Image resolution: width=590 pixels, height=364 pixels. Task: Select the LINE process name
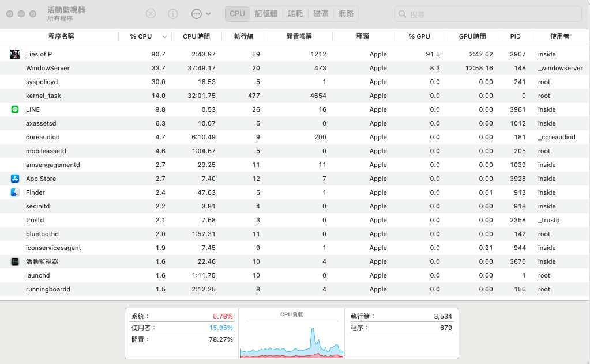click(33, 109)
